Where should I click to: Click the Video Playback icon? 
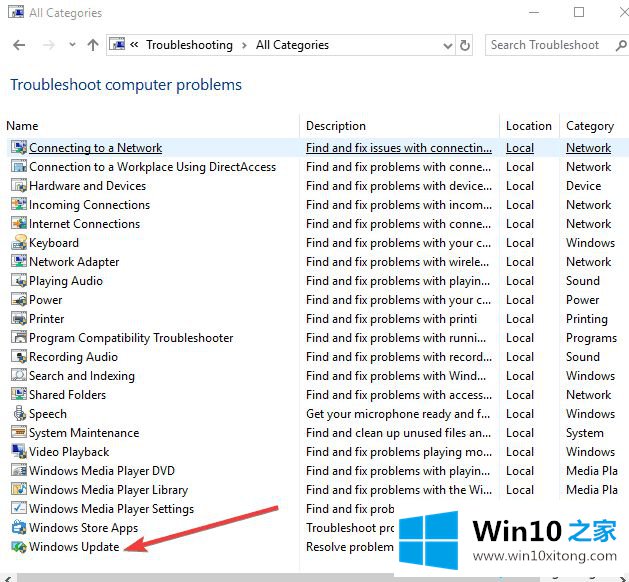tap(19, 451)
